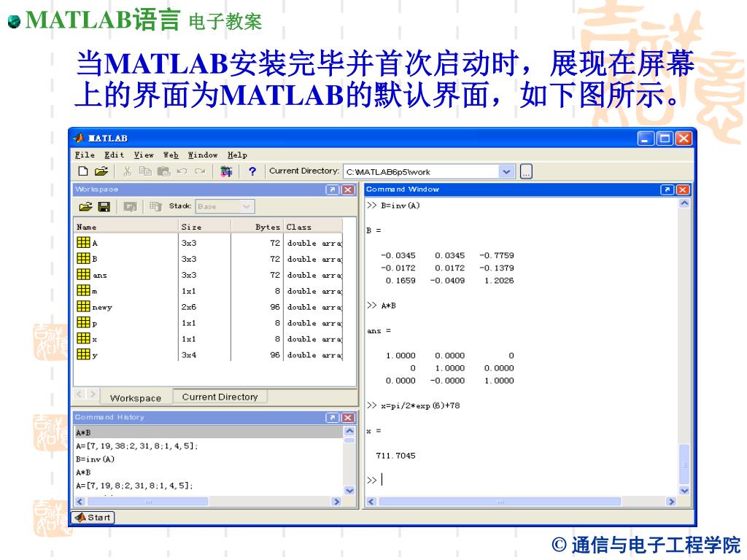The height and width of the screenshot is (560, 747).
Task: Click the Copy icon in toolbar
Action: click(x=145, y=171)
